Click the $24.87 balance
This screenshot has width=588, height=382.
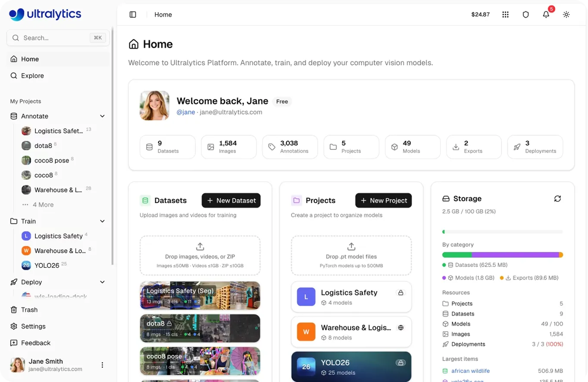[481, 15]
